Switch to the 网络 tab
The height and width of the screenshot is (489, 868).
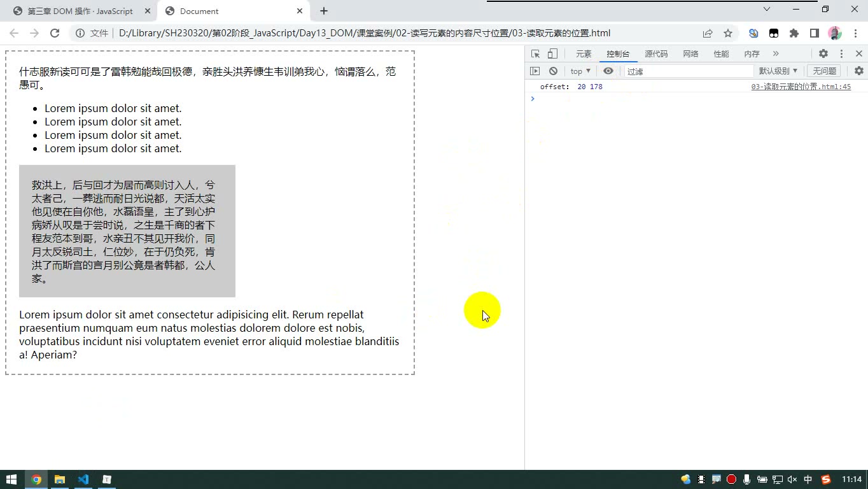[x=690, y=54]
